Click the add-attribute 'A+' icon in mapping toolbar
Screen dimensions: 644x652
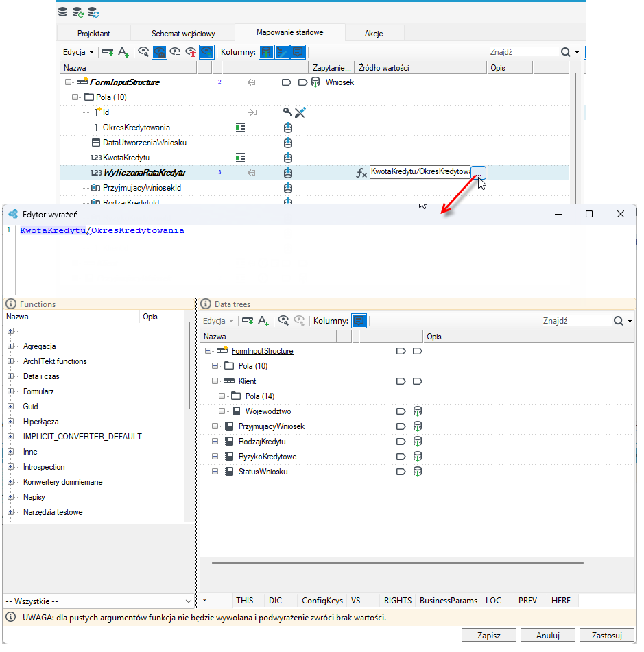pos(123,52)
